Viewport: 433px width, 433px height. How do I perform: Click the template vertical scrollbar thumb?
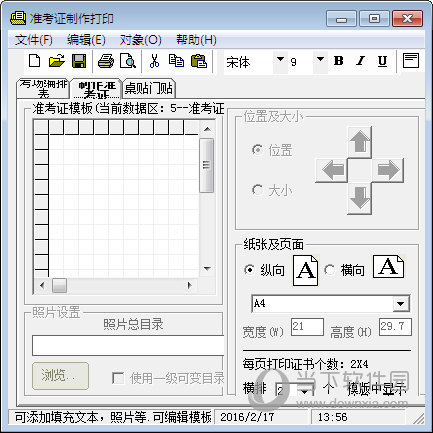pyautogui.click(x=207, y=165)
